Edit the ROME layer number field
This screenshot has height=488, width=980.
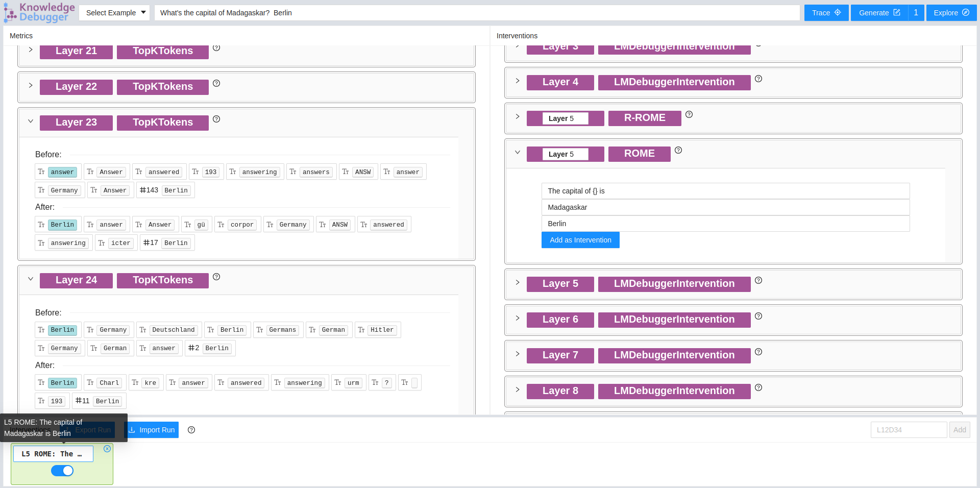(x=566, y=154)
